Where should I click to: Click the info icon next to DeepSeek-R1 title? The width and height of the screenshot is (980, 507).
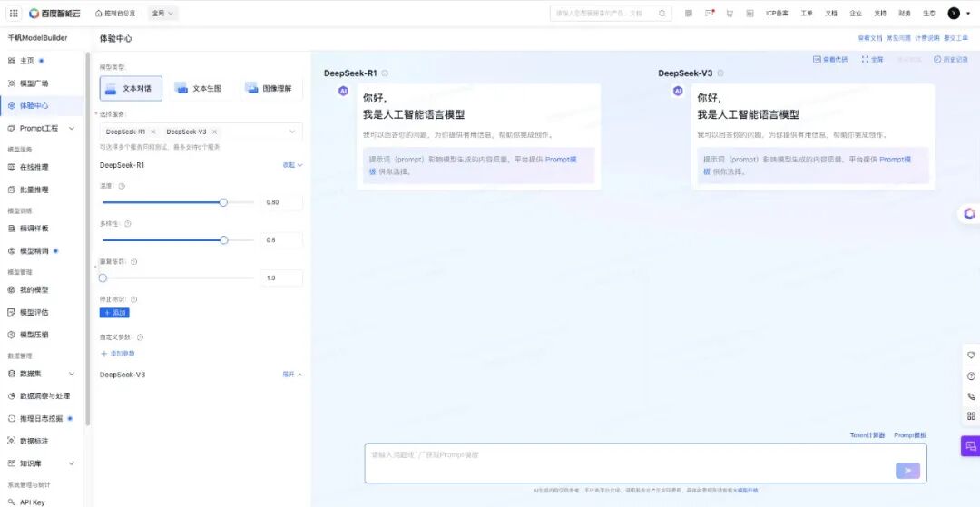(385, 73)
